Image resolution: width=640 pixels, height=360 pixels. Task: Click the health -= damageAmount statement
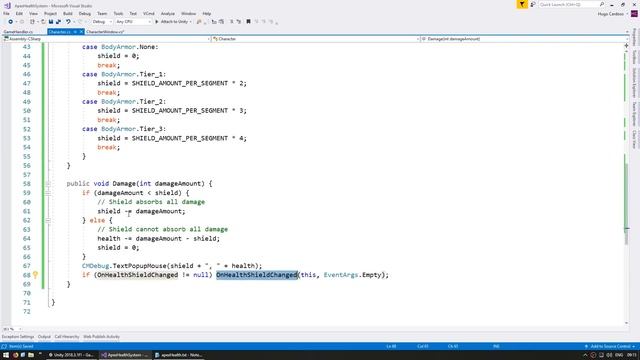coord(158,238)
